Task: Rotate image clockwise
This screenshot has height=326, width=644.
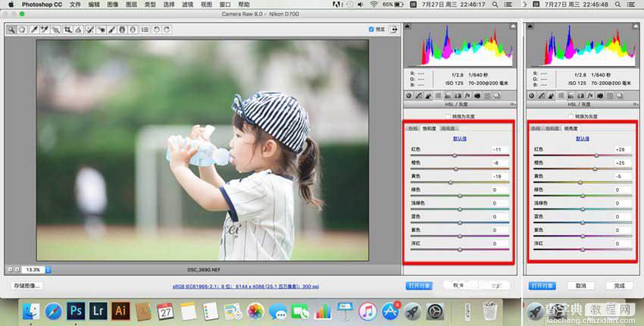Action: 167,30
